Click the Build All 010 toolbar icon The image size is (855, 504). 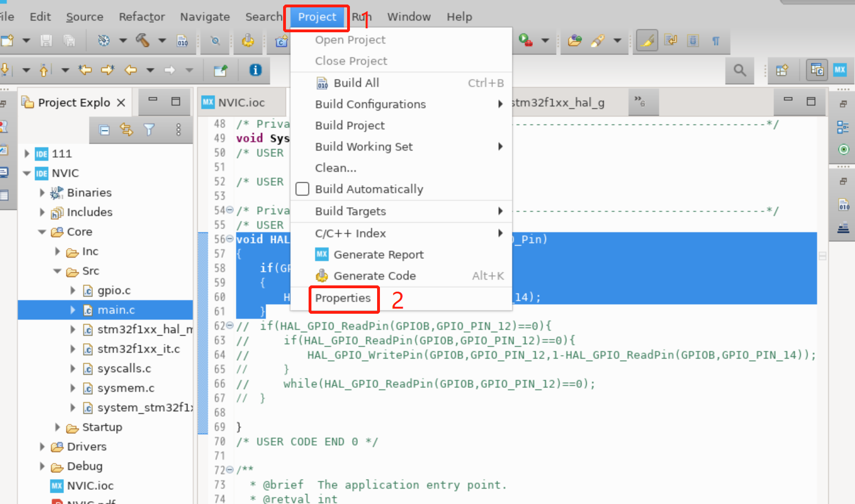[182, 41]
